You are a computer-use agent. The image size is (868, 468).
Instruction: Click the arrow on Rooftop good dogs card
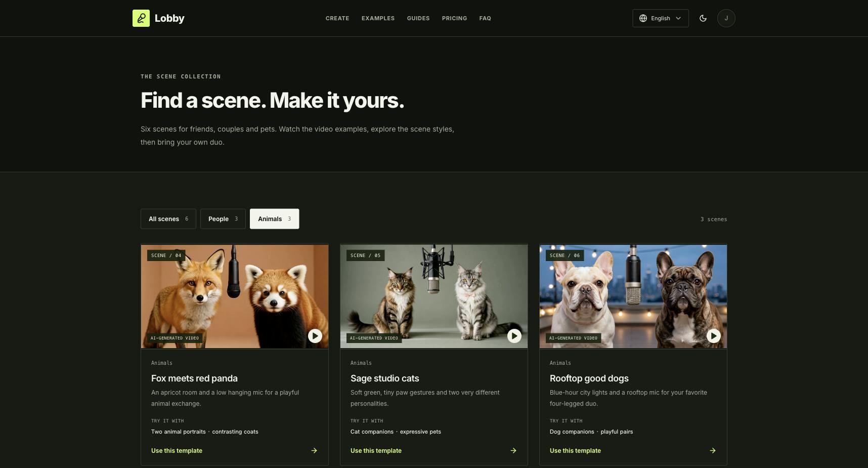(x=713, y=451)
